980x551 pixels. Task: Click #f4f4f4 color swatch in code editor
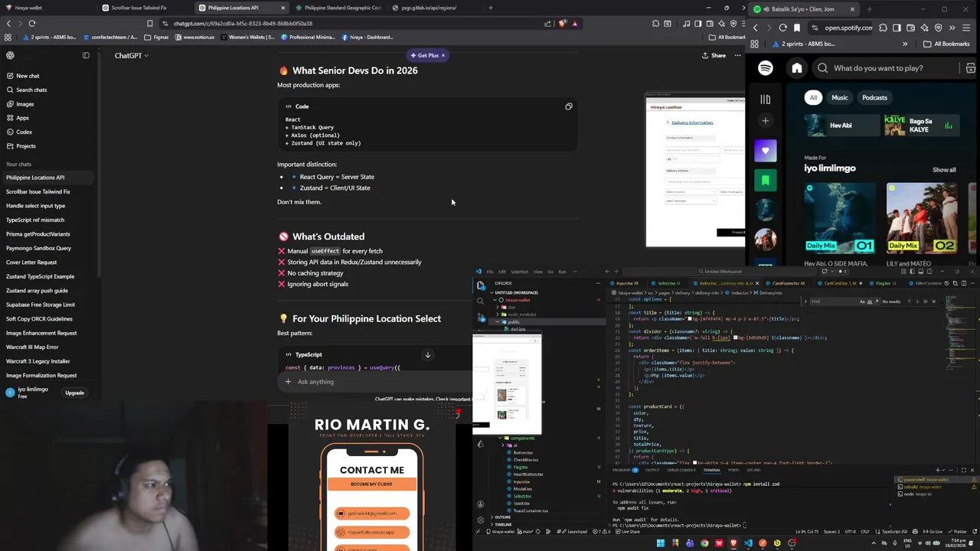691,319
